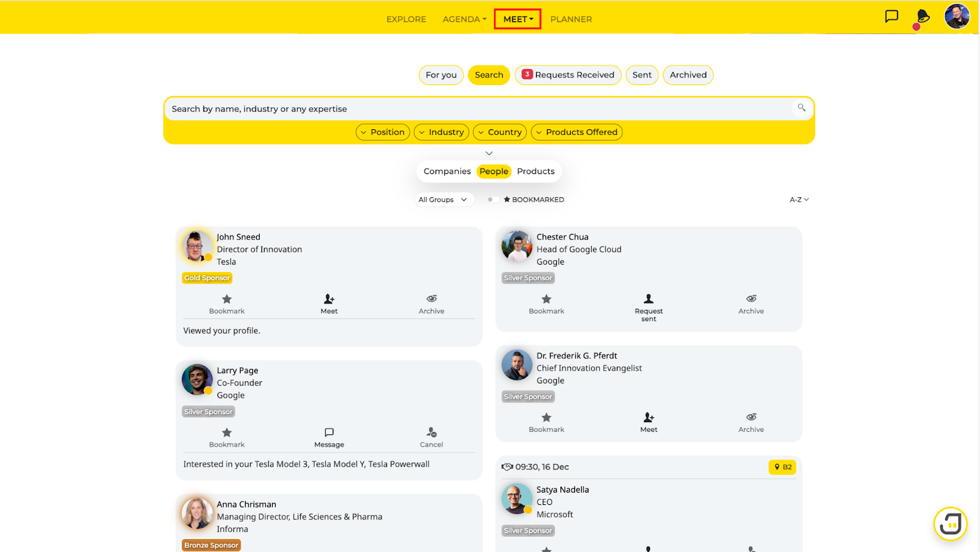
Task: Open John Sneed's profile photo
Action: coord(197,246)
